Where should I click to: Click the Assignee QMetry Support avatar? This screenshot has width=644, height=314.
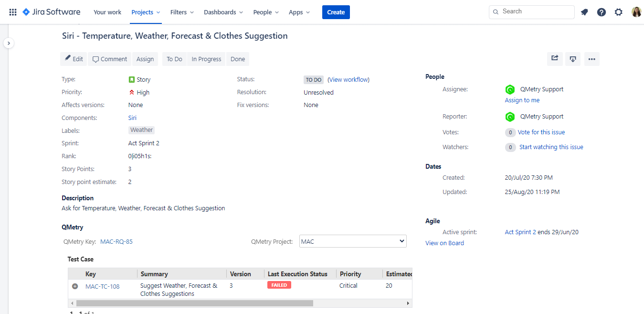pyautogui.click(x=510, y=89)
